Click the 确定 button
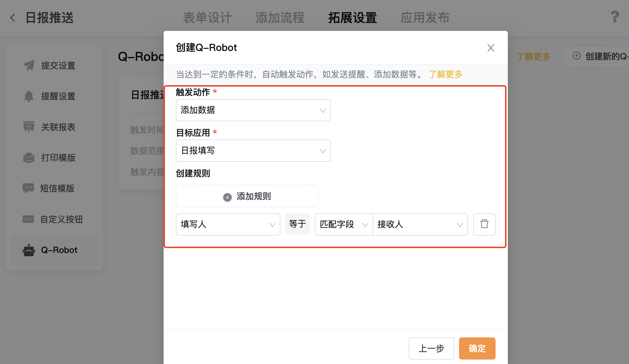Viewport: 629px width, 364px height. click(477, 348)
